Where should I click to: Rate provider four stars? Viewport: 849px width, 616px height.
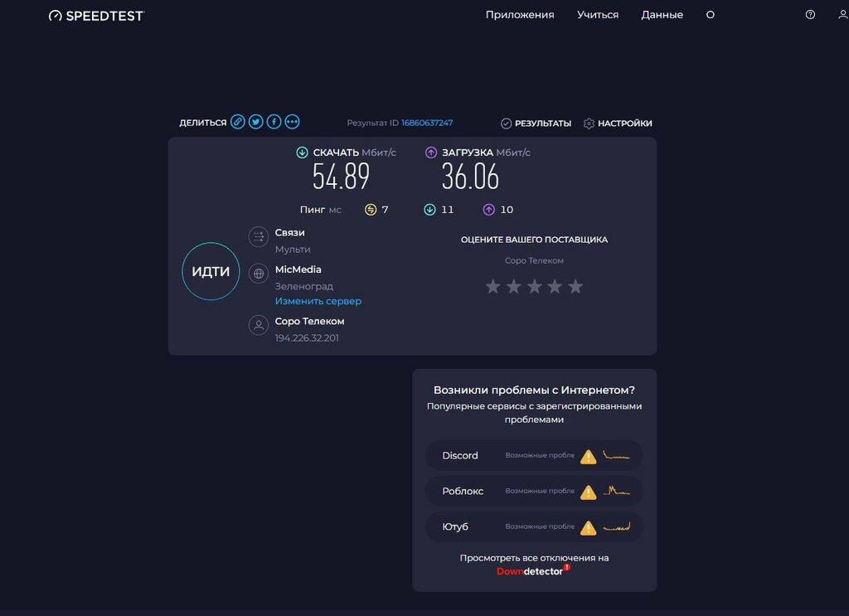[x=555, y=286]
